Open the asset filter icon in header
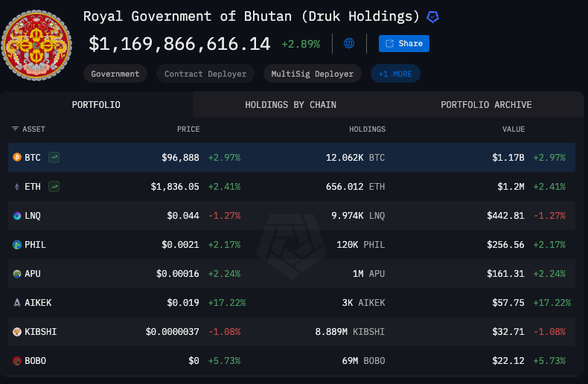Image resolution: width=588 pixels, height=384 pixels. point(16,129)
